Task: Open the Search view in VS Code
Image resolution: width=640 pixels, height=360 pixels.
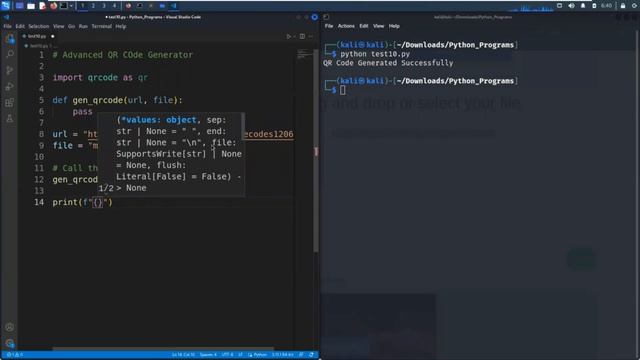Action: [10, 54]
